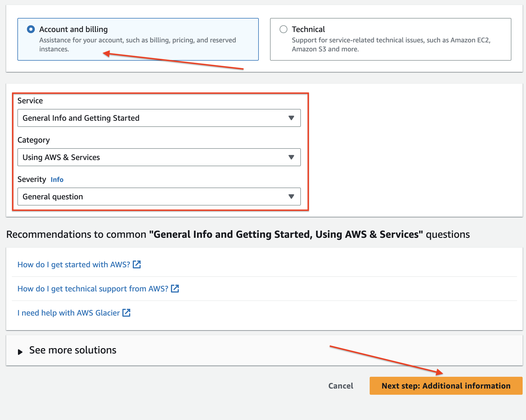Expand the See more solutions triangle
The width and height of the screenshot is (526, 420).
click(20, 352)
